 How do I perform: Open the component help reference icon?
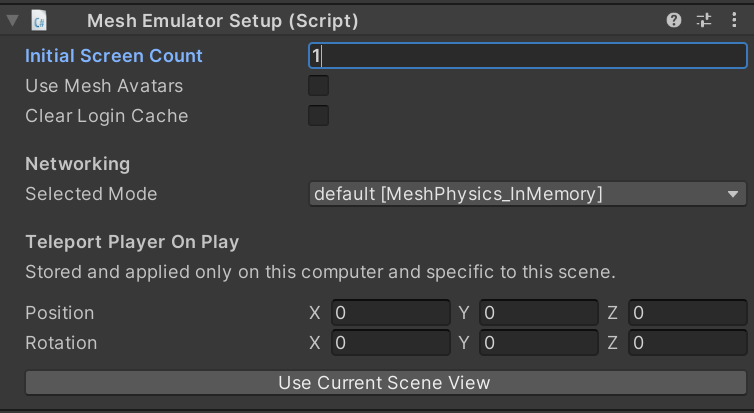click(674, 20)
